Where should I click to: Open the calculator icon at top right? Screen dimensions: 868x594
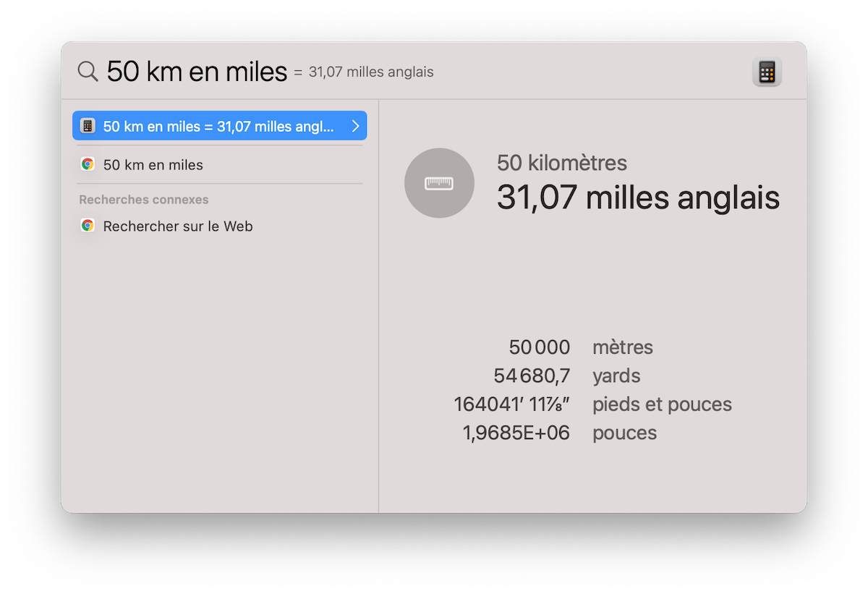coord(767,71)
